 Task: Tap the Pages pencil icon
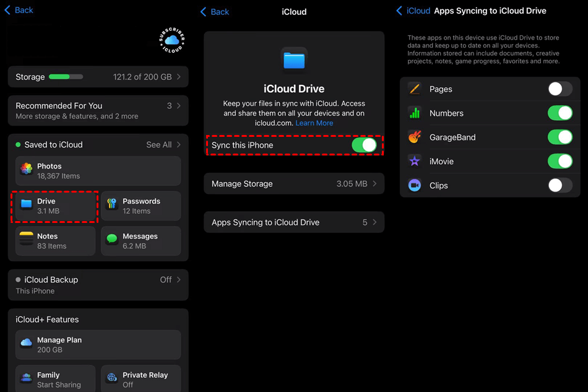click(414, 89)
